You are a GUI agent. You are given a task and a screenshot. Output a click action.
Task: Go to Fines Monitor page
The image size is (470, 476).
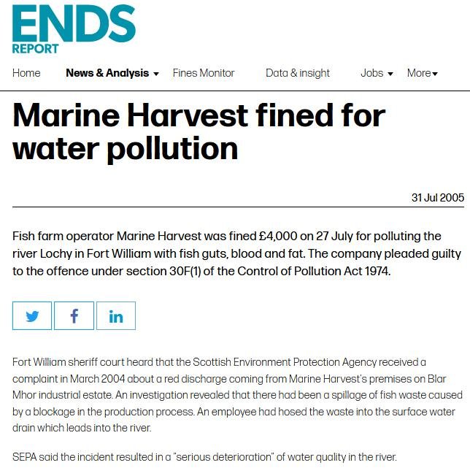tap(204, 73)
